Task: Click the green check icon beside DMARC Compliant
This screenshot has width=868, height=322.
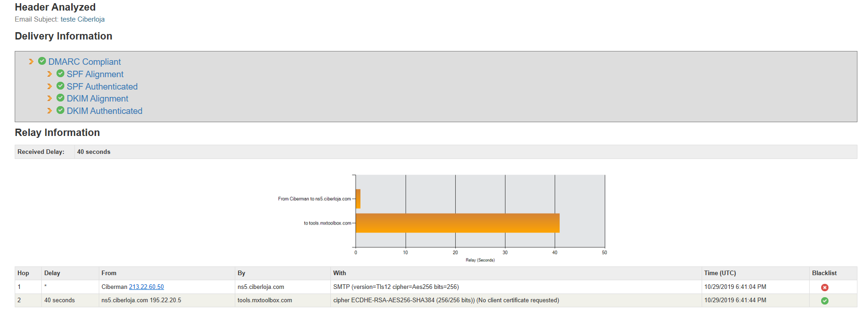Action: (42, 61)
